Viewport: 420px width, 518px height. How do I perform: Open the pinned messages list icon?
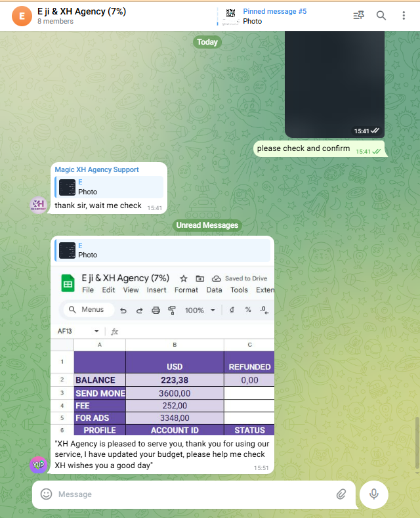pos(358,16)
